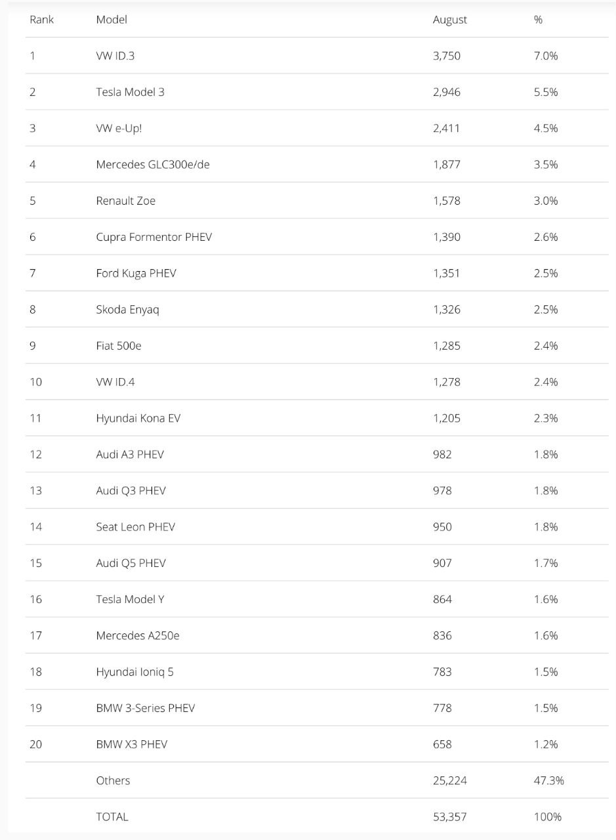This screenshot has width=616, height=840.
Task: Click the BMW X3 PHEV row label
Action: pos(132,744)
